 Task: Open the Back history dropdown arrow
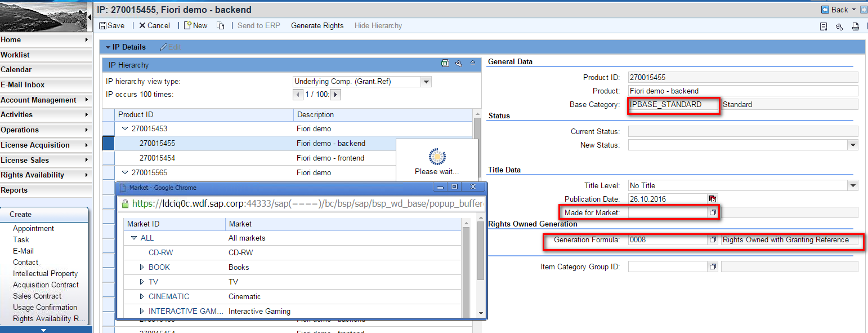pyautogui.click(x=854, y=10)
